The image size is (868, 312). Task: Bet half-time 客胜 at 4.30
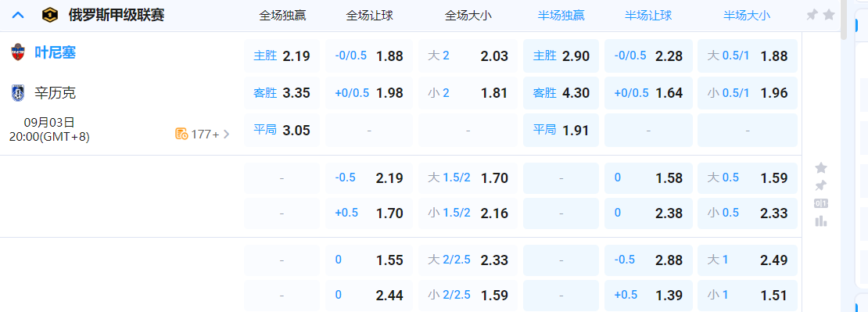pos(561,93)
